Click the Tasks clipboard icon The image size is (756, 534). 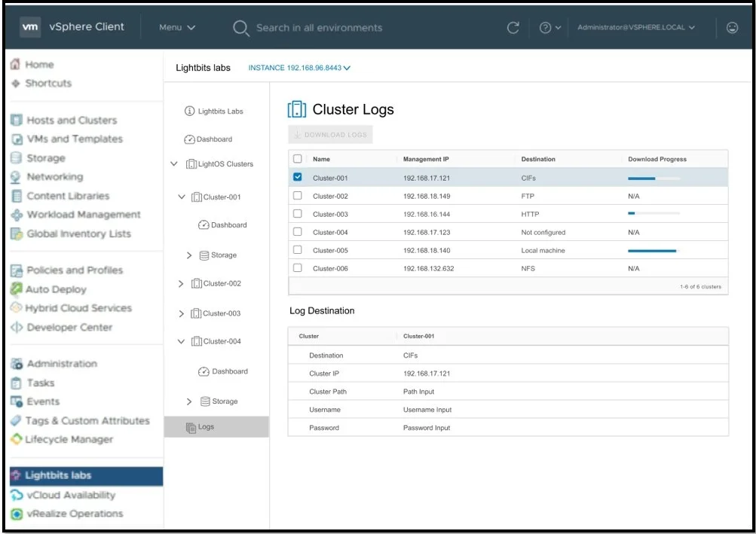pos(16,383)
